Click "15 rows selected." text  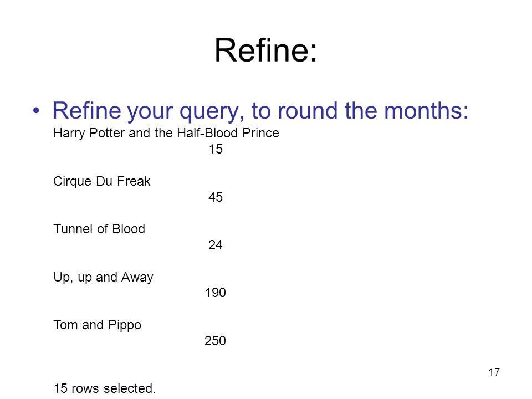105,388
